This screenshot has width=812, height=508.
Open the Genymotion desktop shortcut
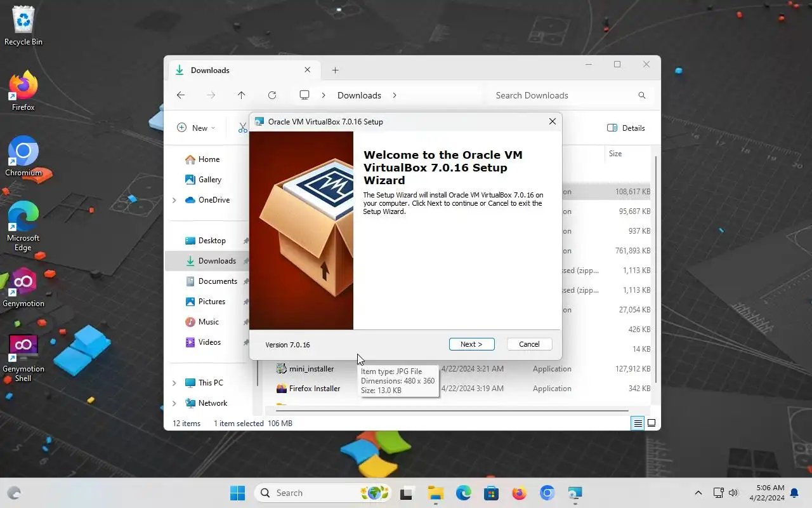[x=23, y=288]
